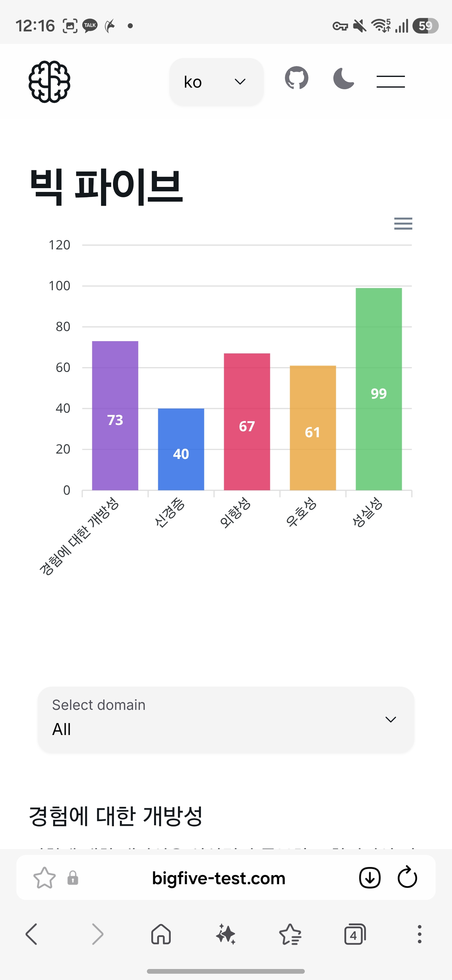This screenshot has height=980, width=452.
Task: Expand the ko language dropdown
Action: coord(216,82)
